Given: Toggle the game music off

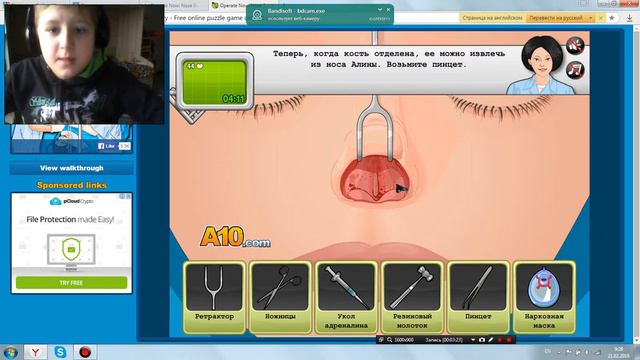Looking at the screenshot, I should [575, 70].
